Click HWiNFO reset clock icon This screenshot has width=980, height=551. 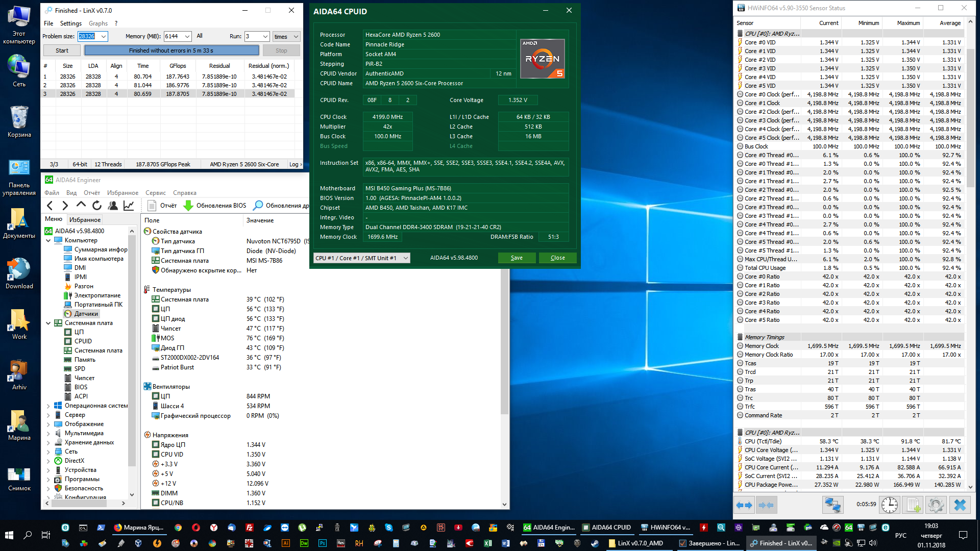[889, 505]
